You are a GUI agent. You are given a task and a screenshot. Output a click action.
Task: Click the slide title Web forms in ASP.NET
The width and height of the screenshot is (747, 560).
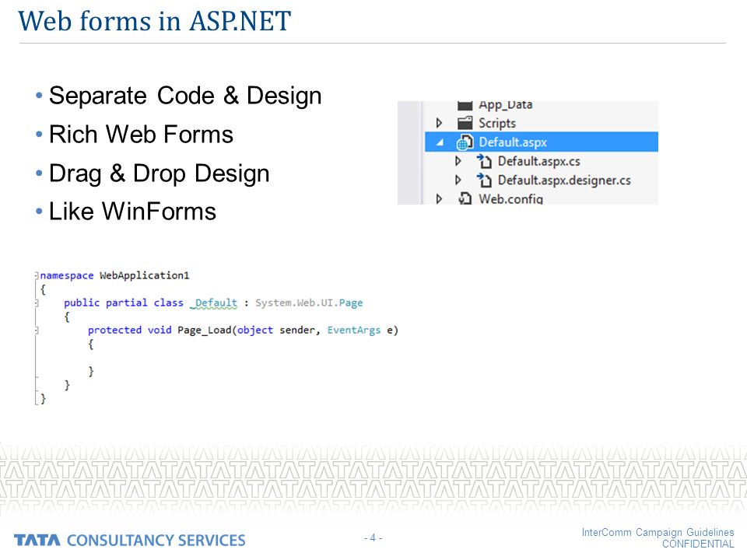click(x=154, y=22)
